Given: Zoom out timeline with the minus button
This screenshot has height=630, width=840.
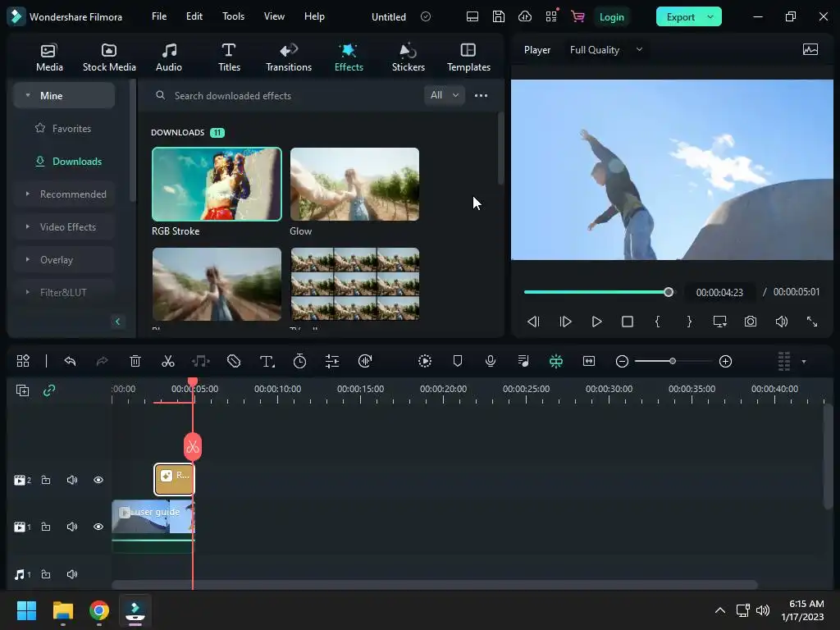Looking at the screenshot, I should (622, 362).
